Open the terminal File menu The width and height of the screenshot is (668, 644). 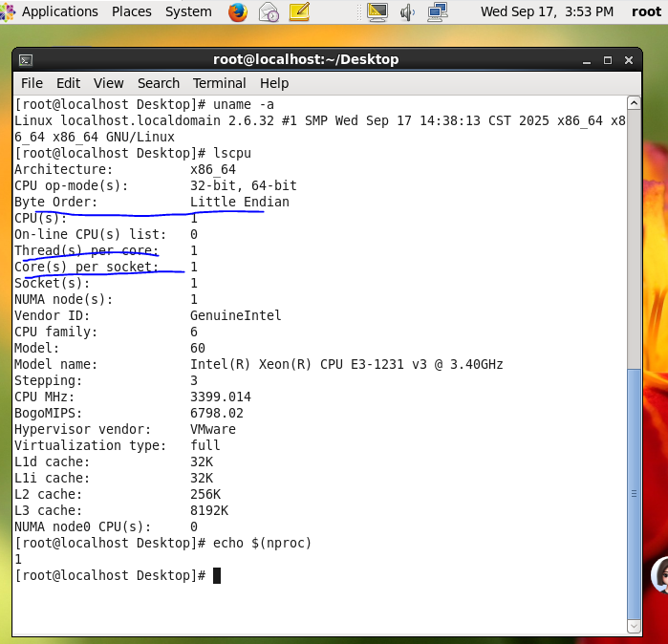(x=32, y=83)
